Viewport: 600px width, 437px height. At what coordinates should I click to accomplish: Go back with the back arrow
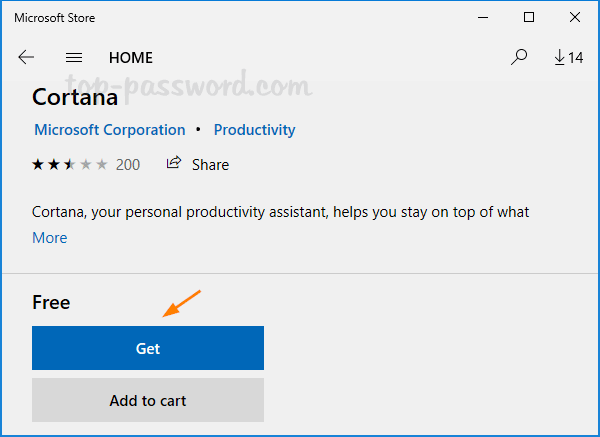click(26, 57)
